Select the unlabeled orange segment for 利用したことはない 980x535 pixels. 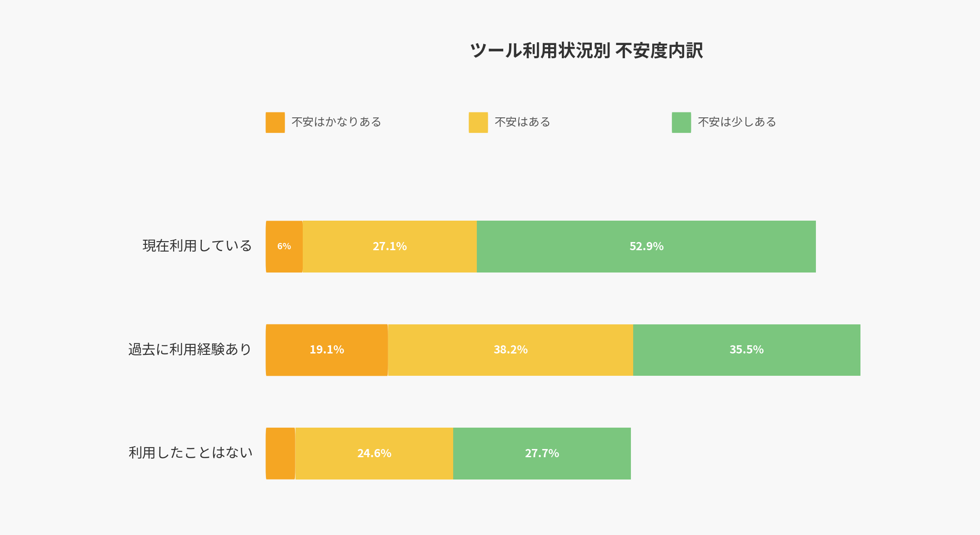pyautogui.click(x=280, y=454)
